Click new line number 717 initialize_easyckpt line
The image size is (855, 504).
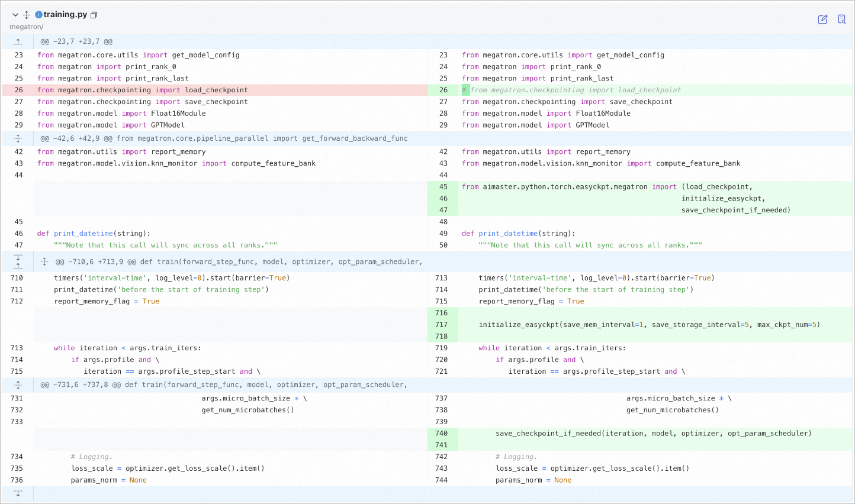pos(441,325)
